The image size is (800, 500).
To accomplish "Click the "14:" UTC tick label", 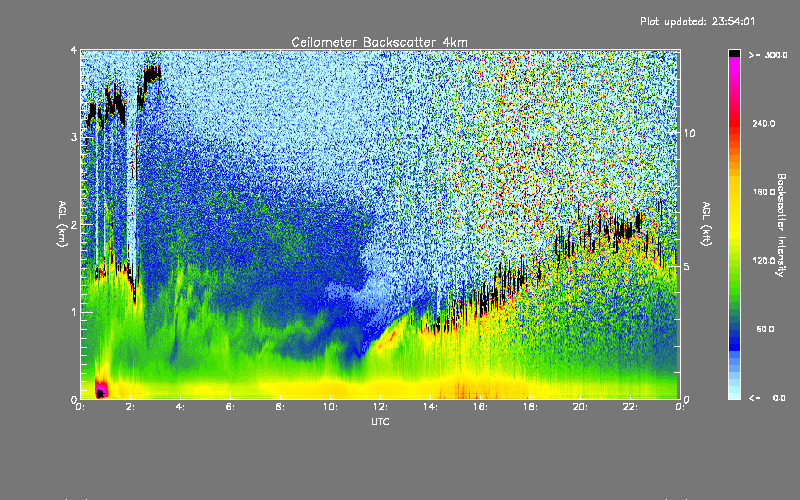I will click(430, 407).
